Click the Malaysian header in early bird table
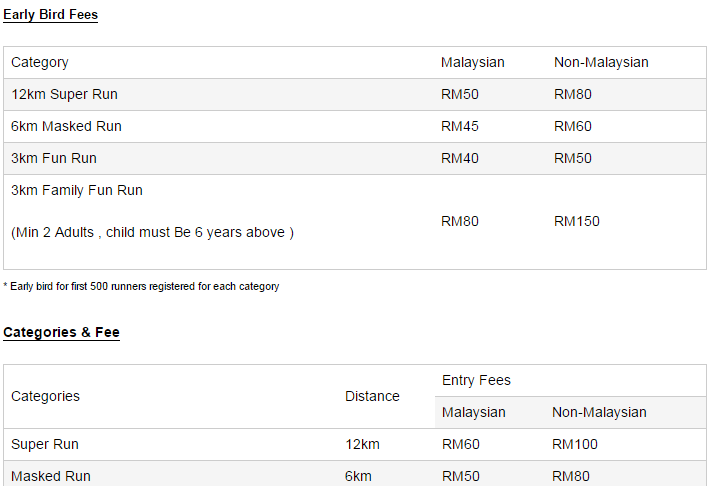 pyautogui.click(x=472, y=62)
